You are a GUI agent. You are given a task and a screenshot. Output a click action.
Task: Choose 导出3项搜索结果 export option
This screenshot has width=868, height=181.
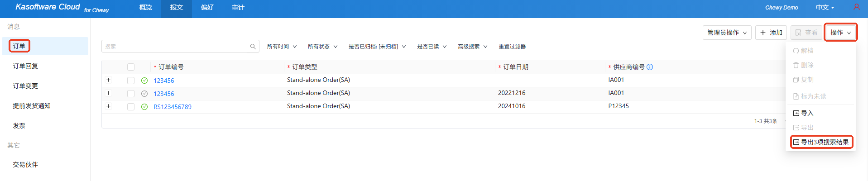pos(821,142)
